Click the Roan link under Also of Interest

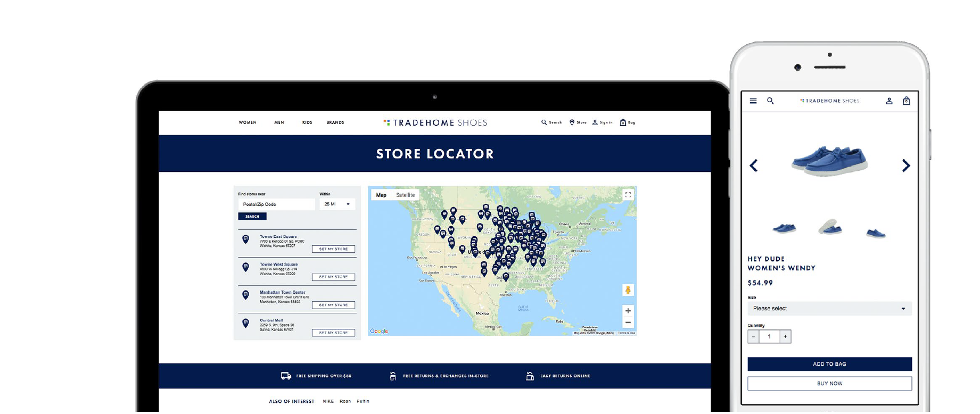(345, 401)
